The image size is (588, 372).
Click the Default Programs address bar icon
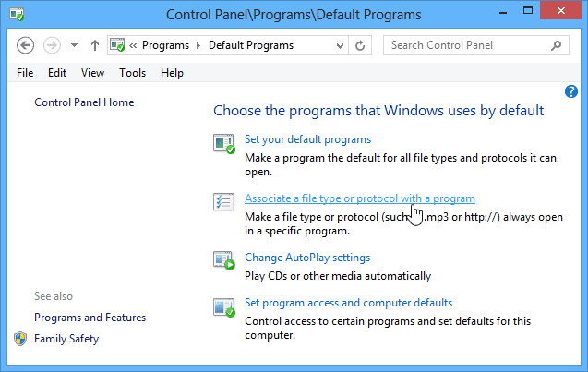(117, 45)
